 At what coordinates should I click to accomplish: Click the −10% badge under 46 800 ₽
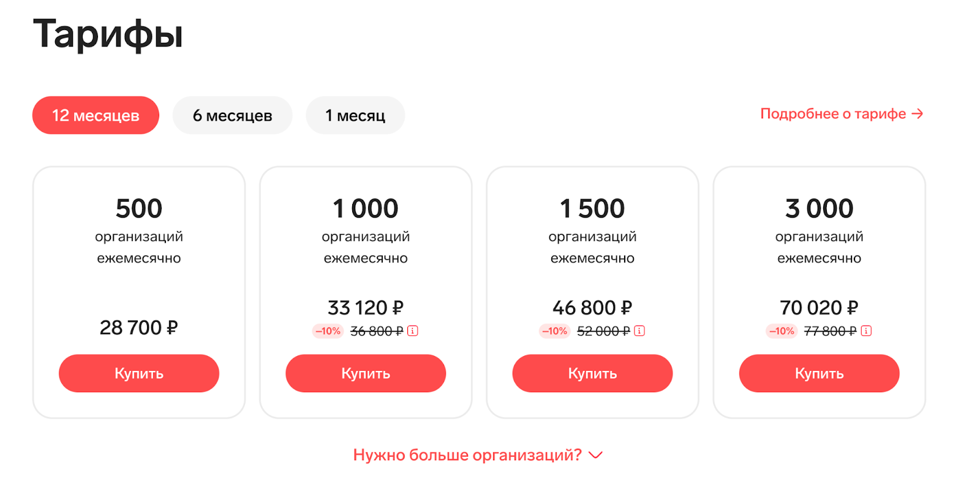[x=555, y=331]
